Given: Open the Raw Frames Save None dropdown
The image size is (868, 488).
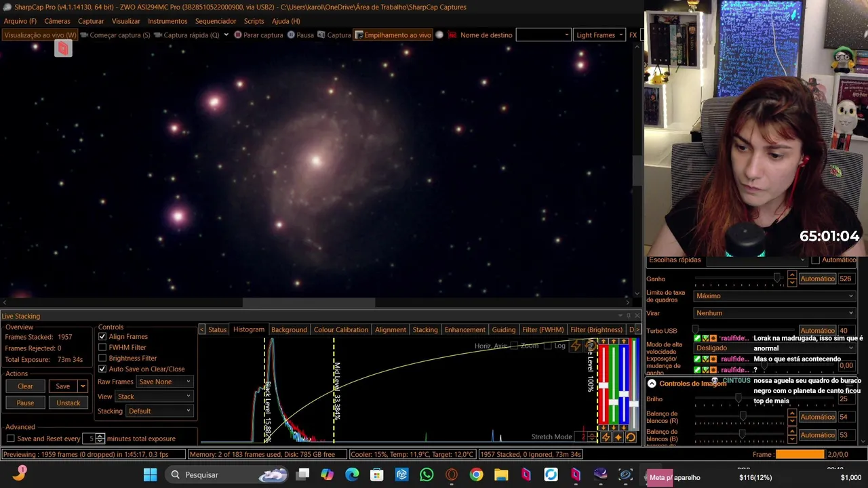Looking at the screenshot, I should 165,382.
